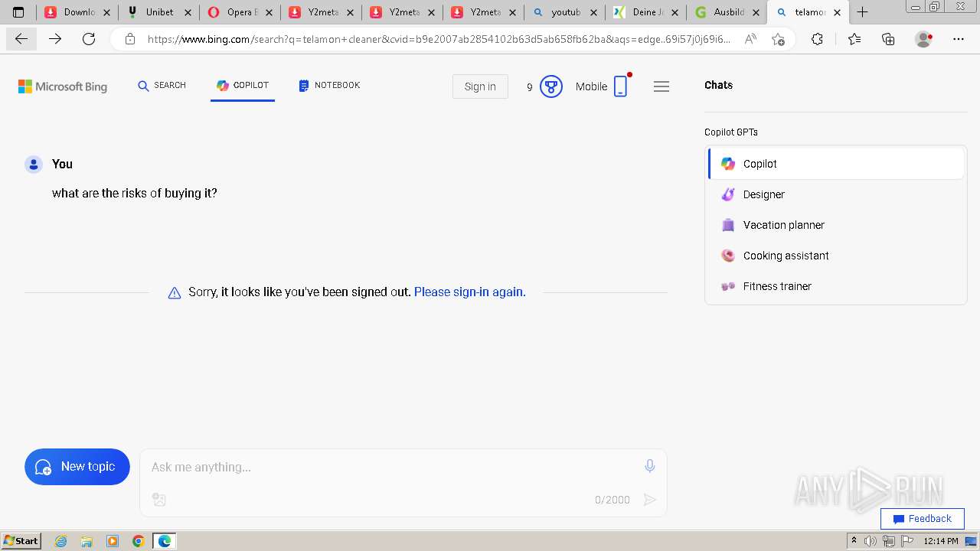Click the Microsoft Bing logo

point(63,86)
